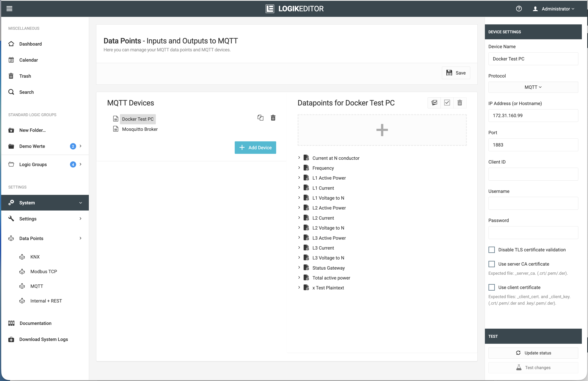Click the Dashboard home icon
The width and height of the screenshot is (588, 381).
coord(11,44)
